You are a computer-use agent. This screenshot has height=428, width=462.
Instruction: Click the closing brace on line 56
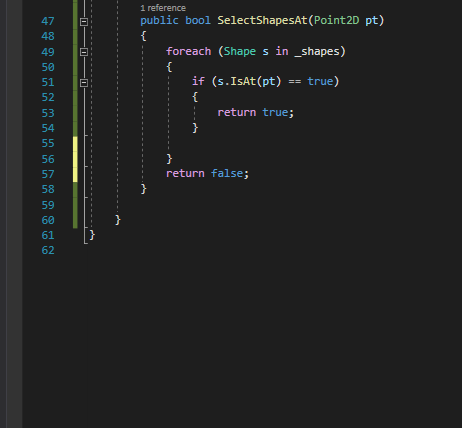(x=169, y=159)
